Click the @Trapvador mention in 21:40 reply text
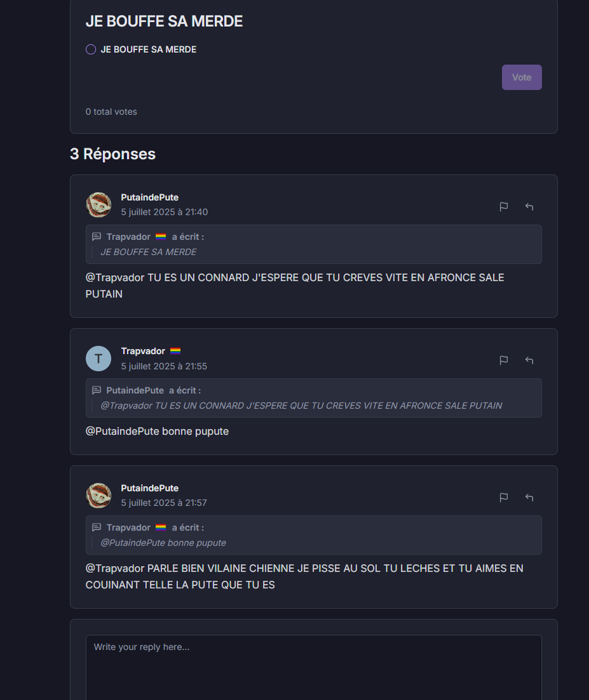This screenshot has height=700, width=589. [115, 278]
